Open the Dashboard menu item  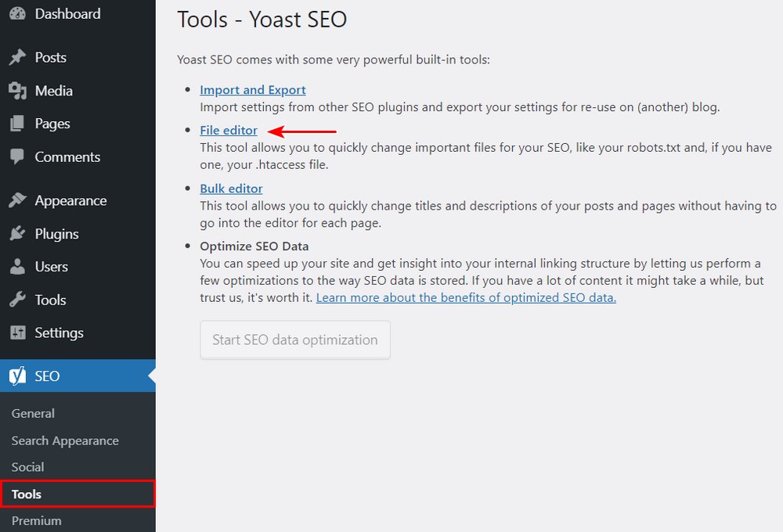(68, 13)
